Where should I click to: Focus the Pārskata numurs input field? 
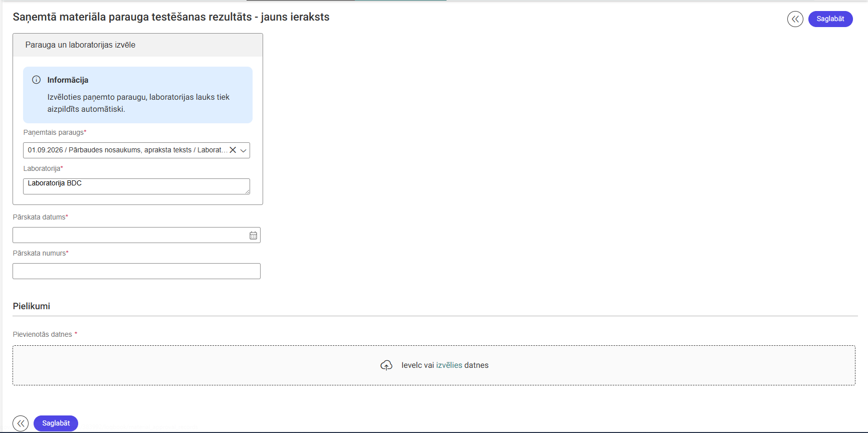tap(136, 271)
